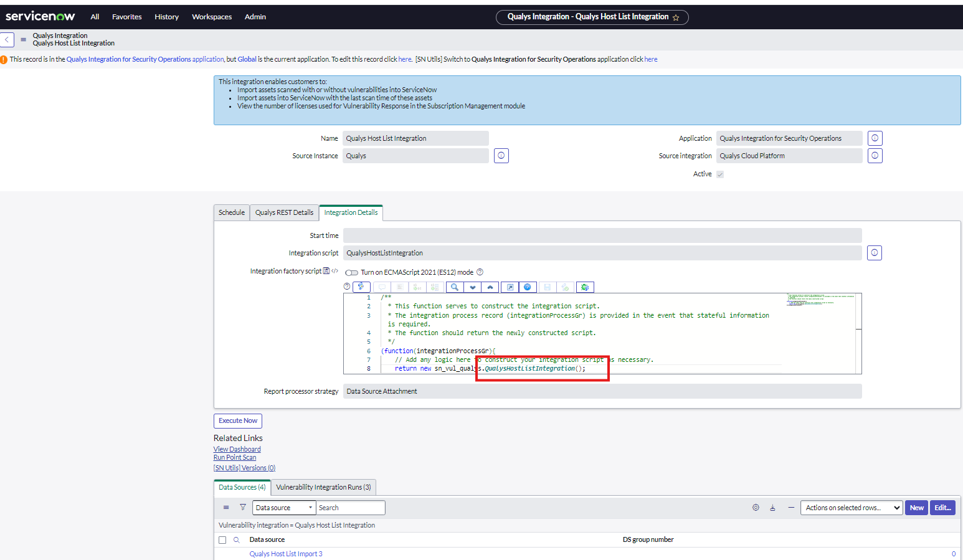Open the All menu
Image resolution: width=963 pixels, height=560 pixels.
(95, 17)
